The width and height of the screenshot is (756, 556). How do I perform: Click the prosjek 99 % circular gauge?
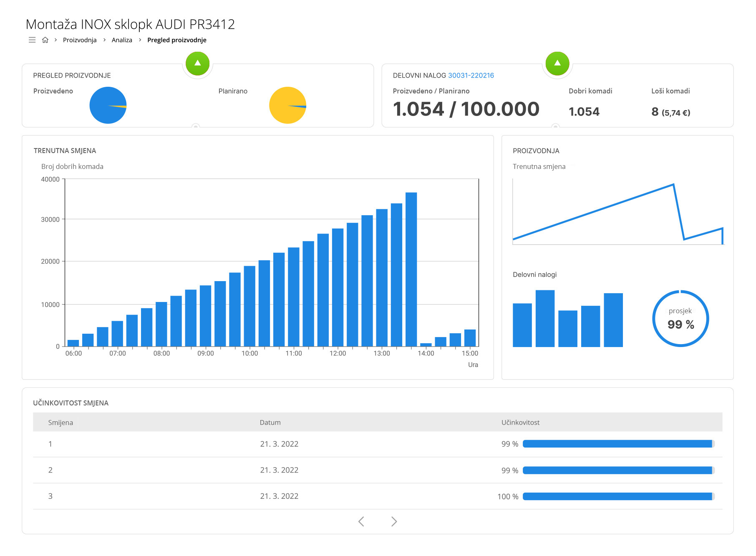pyautogui.click(x=680, y=319)
